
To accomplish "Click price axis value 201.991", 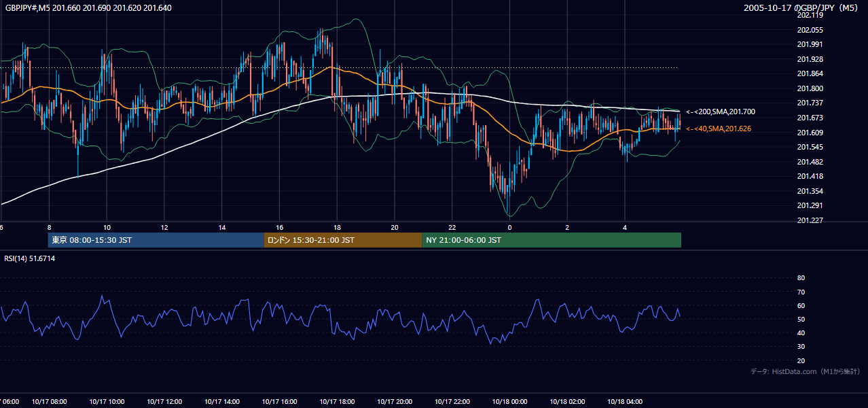I will point(810,44).
